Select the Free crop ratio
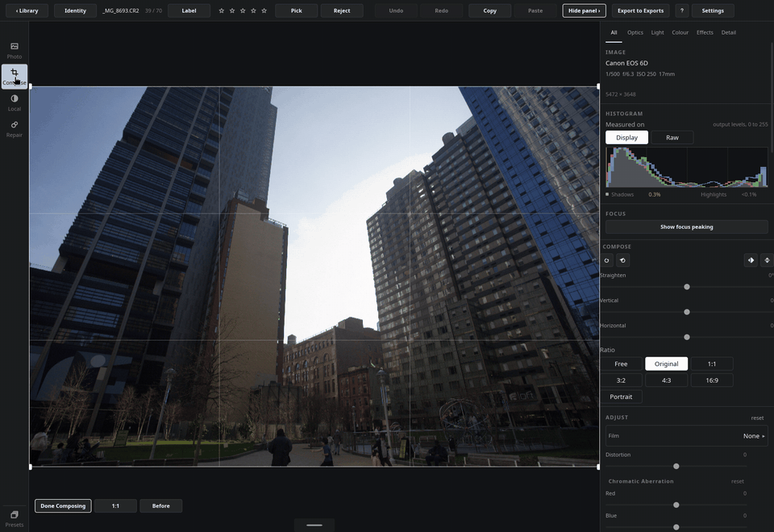 621,364
